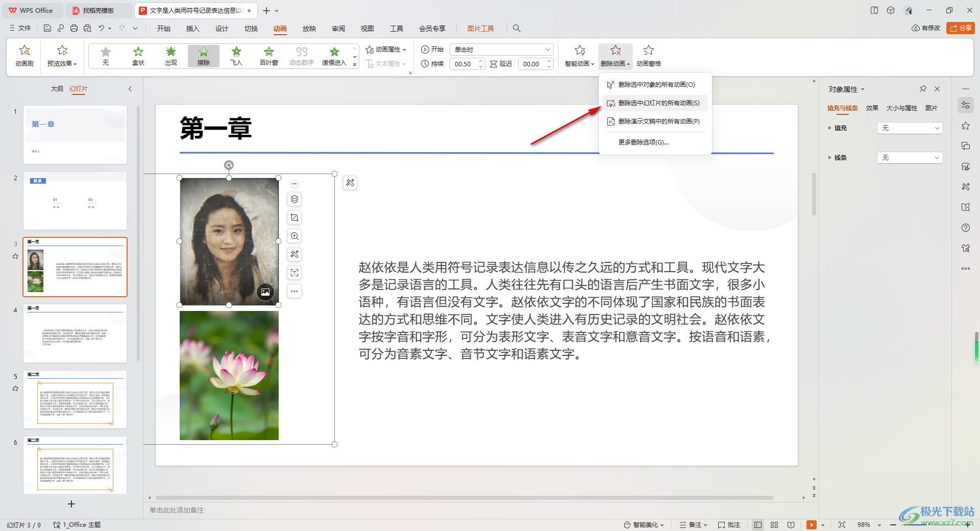Apply the 缓慢进入 slow enter animation
Viewport: 980px width, 531px height.
[x=334, y=56]
